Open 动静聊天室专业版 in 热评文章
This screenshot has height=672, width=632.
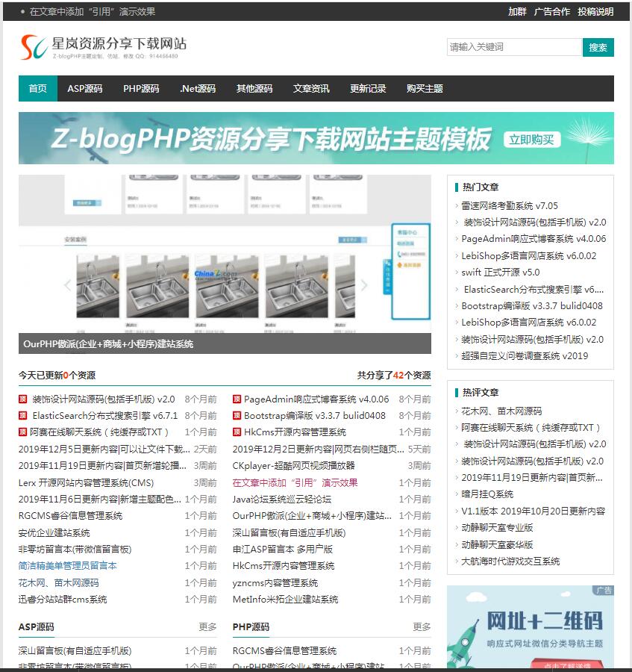pos(497,528)
